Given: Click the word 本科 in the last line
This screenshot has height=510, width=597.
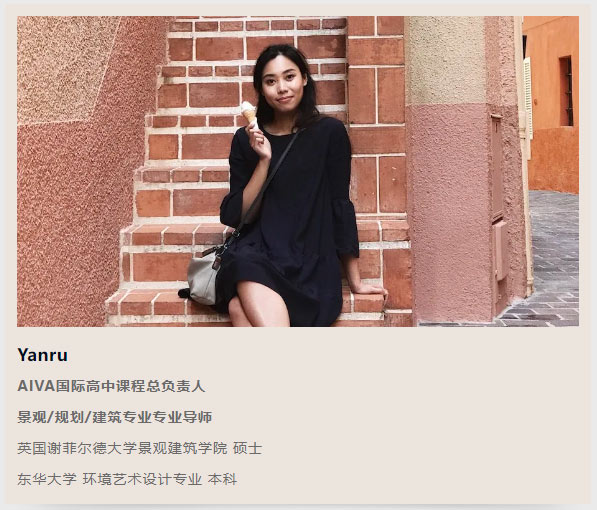Looking at the screenshot, I should pos(222,479).
